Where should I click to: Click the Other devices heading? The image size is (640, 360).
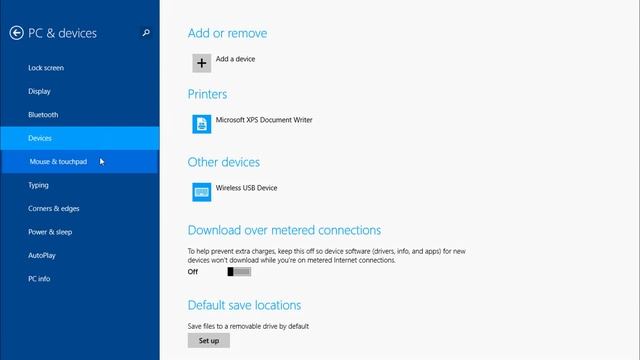point(224,162)
